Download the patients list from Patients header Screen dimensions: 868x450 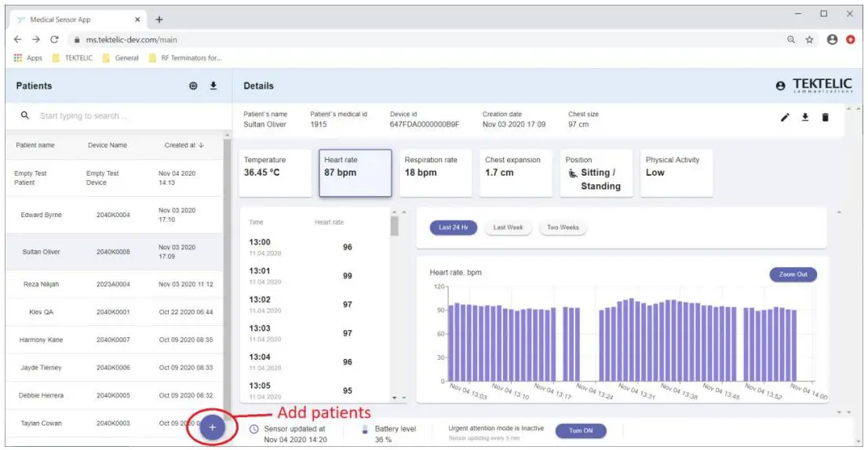[x=213, y=86]
